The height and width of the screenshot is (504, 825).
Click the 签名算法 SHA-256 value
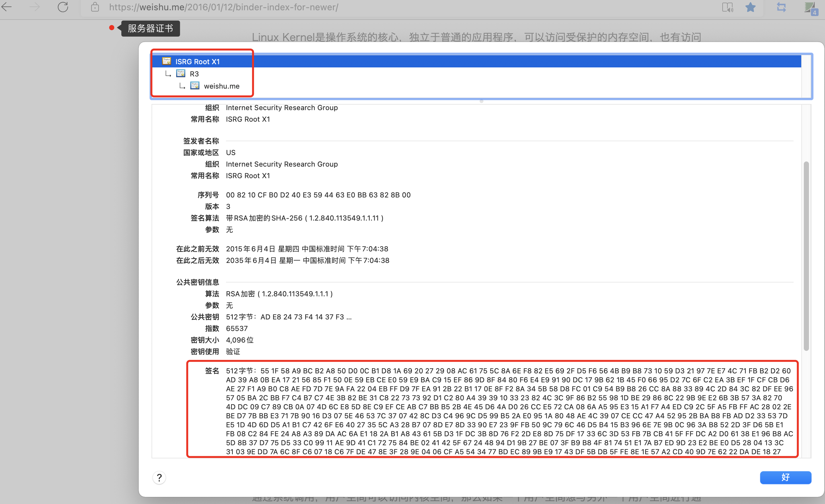coord(305,218)
